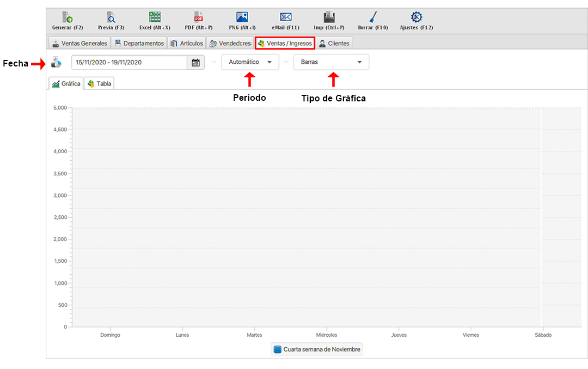Click the chart report icon beside date field
Viewport: 588px width, 369px height.
(57, 63)
